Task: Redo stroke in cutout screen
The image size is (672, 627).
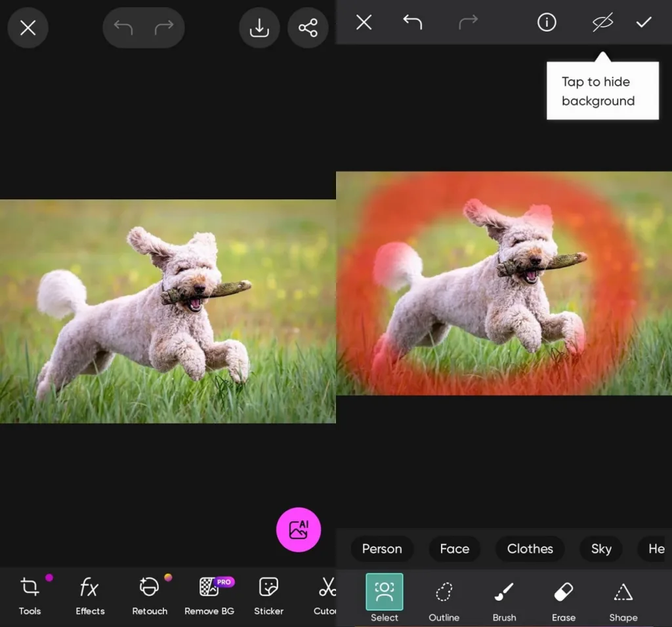Action: 468,22
